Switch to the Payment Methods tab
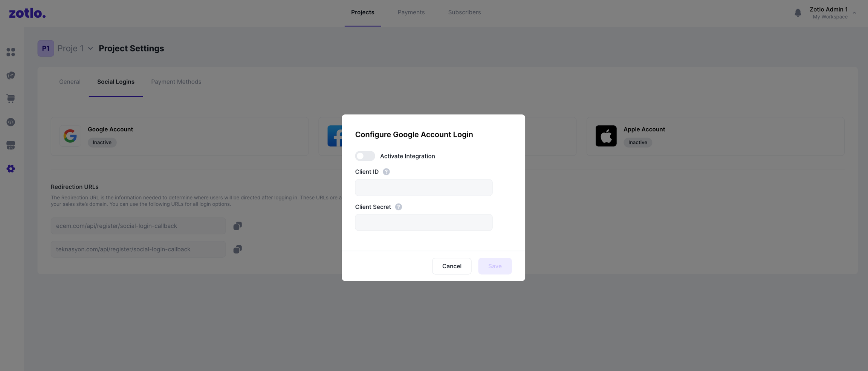 pyautogui.click(x=176, y=82)
